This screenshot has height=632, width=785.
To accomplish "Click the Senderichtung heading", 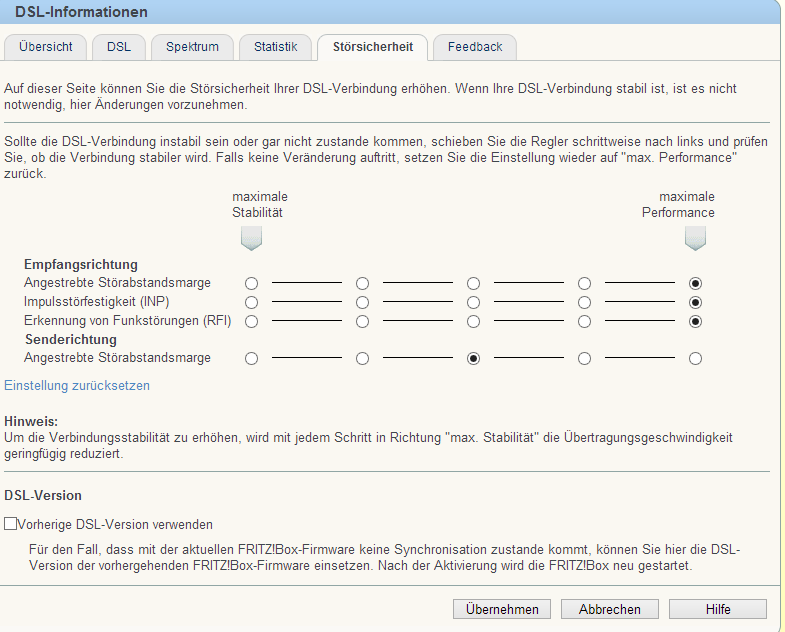I will [71, 340].
